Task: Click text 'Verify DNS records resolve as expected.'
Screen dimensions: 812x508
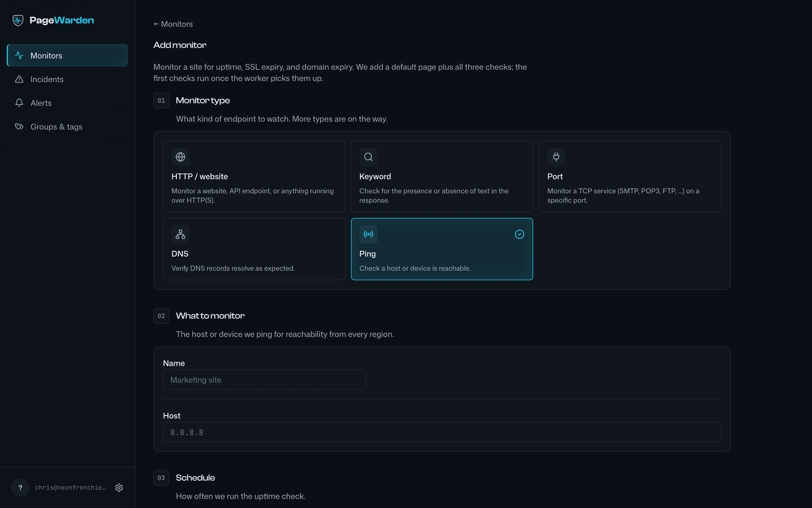Action: [x=233, y=268]
